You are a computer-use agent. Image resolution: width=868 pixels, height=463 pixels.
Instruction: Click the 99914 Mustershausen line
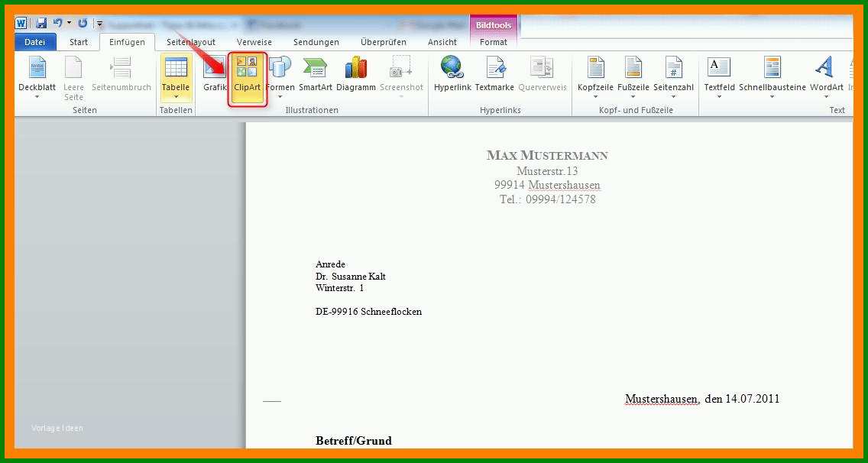[548, 185]
